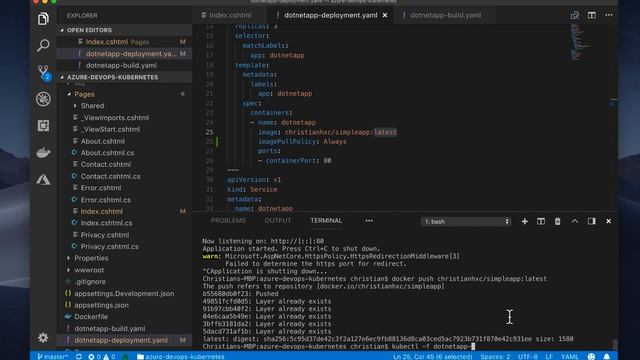Open About.cshtml file
The image size is (640, 360).
[x=102, y=141]
